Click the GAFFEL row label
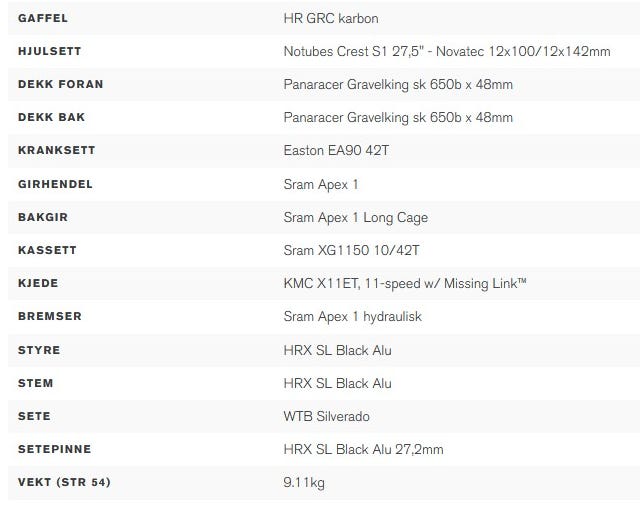 tap(43, 18)
